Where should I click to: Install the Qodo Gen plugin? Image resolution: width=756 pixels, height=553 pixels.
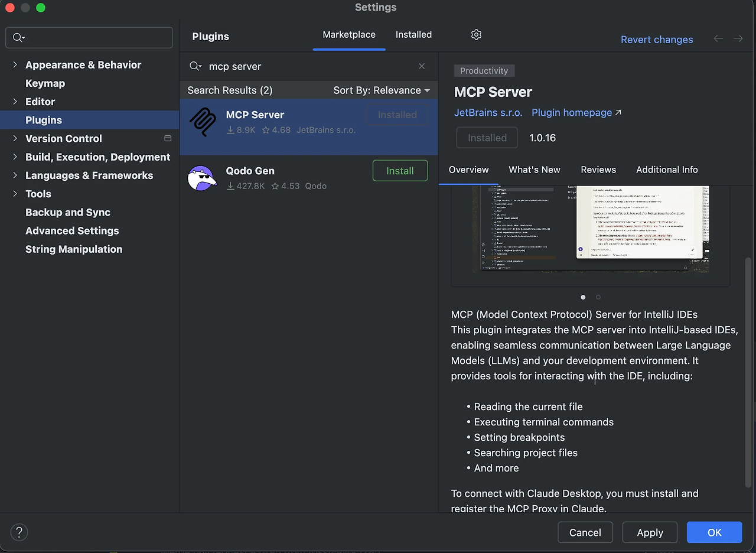coord(400,170)
